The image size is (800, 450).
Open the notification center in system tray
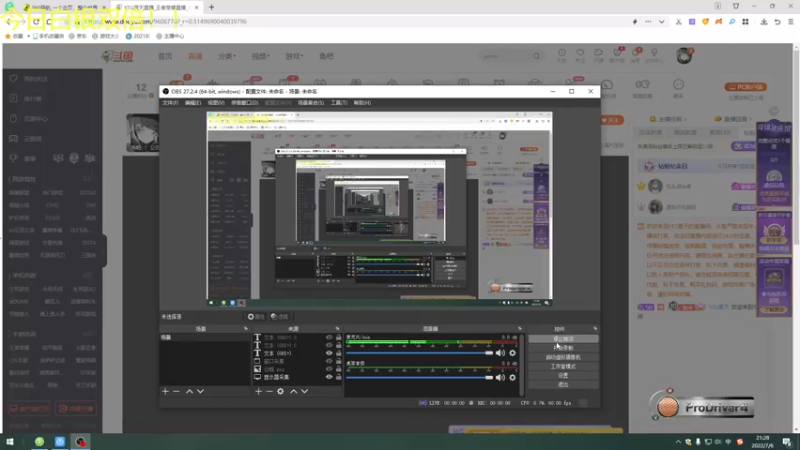click(787, 442)
